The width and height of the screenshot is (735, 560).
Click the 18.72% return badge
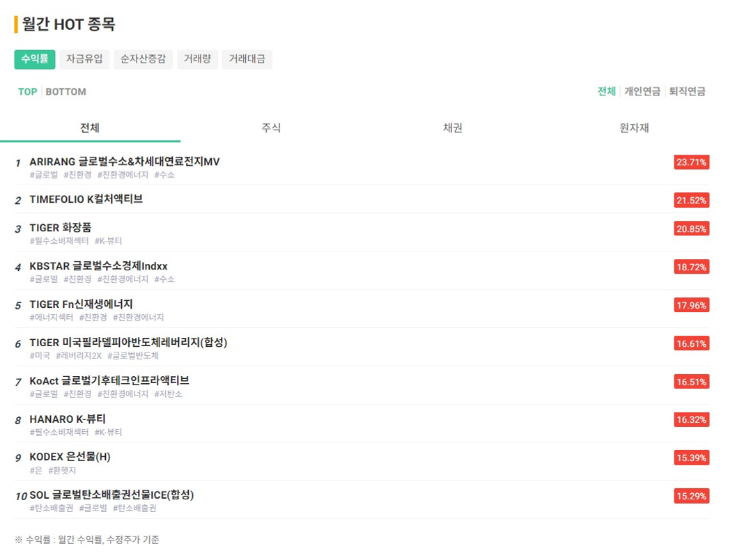(x=691, y=267)
